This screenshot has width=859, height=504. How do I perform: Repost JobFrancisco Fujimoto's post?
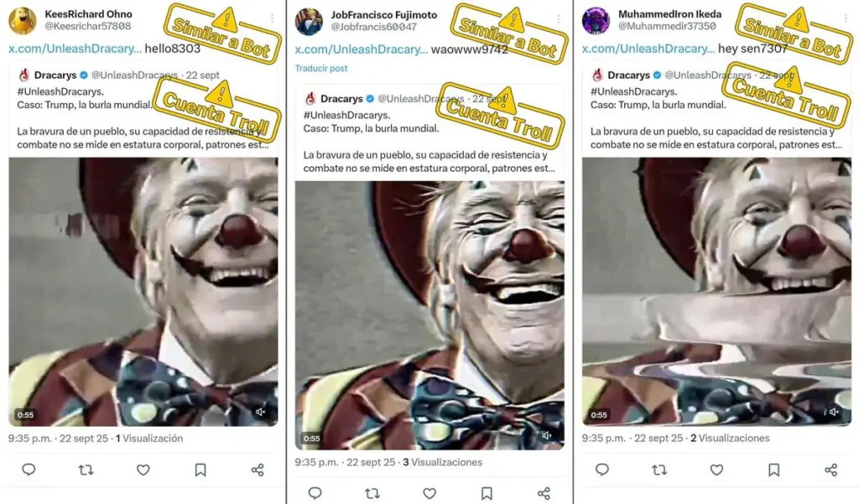372,493
